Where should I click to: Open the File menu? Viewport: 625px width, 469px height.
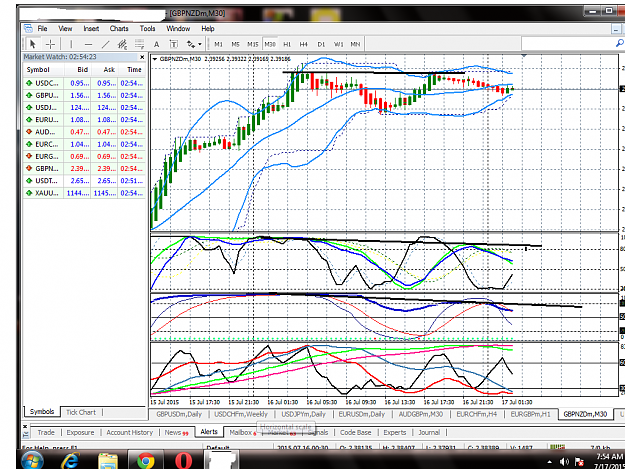tap(42, 29)
